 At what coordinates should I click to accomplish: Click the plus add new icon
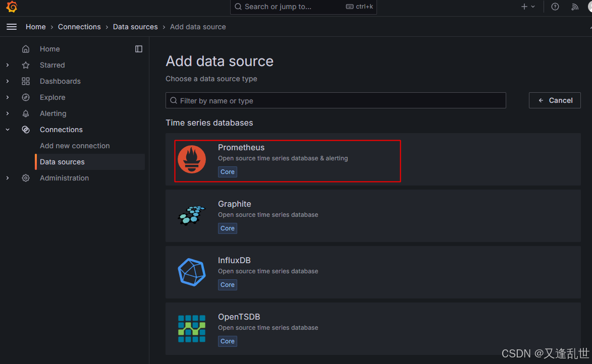point(524,7)
